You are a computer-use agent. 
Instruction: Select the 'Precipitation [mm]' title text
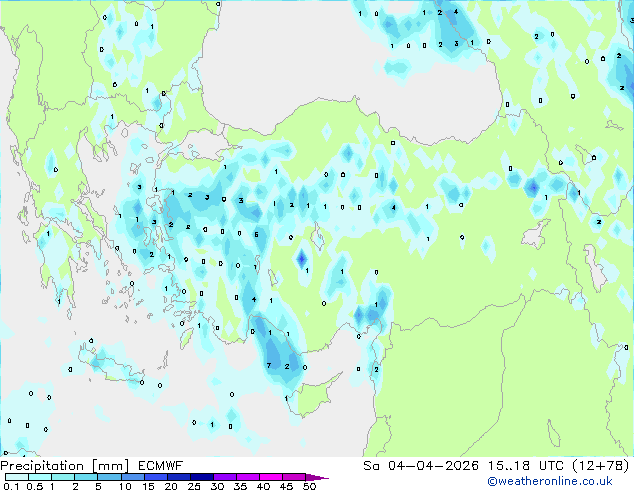pos(64,466)
